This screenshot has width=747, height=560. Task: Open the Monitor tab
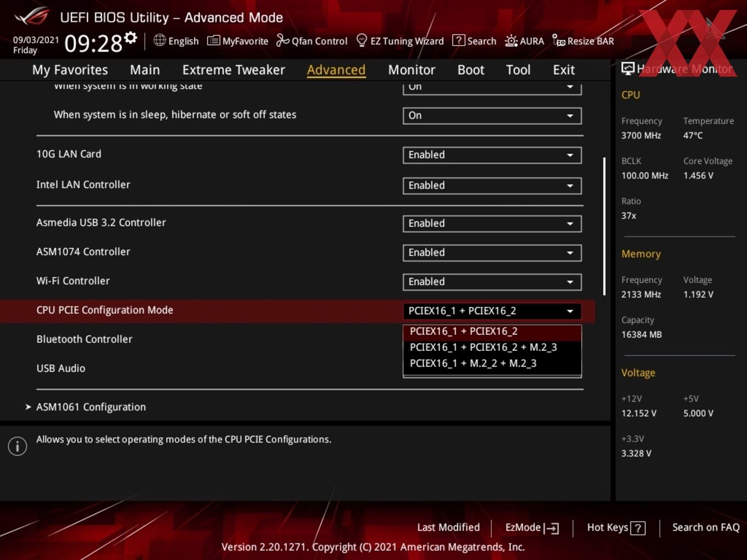(411, 70)
